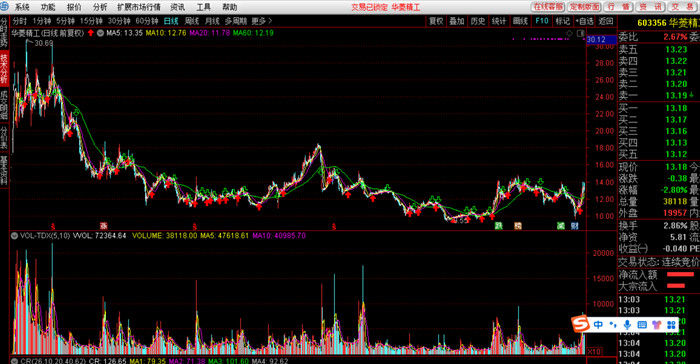The width and height of the screenshot is (700, 364).
Task: Click 买一 price 13.18
Action: click(x=676, y=108)
